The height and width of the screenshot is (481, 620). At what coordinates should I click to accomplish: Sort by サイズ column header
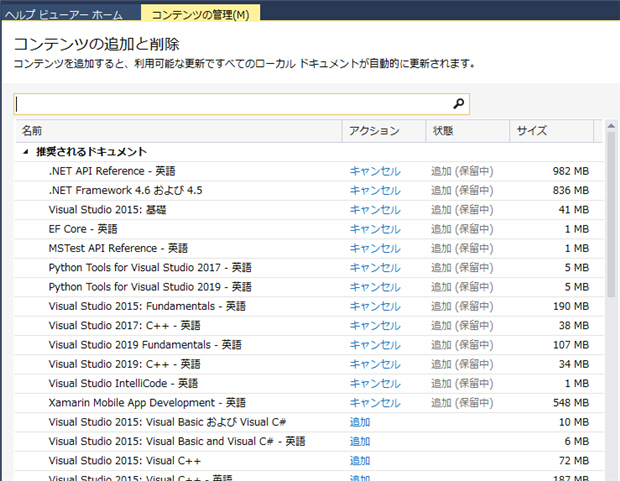[552, 131]
